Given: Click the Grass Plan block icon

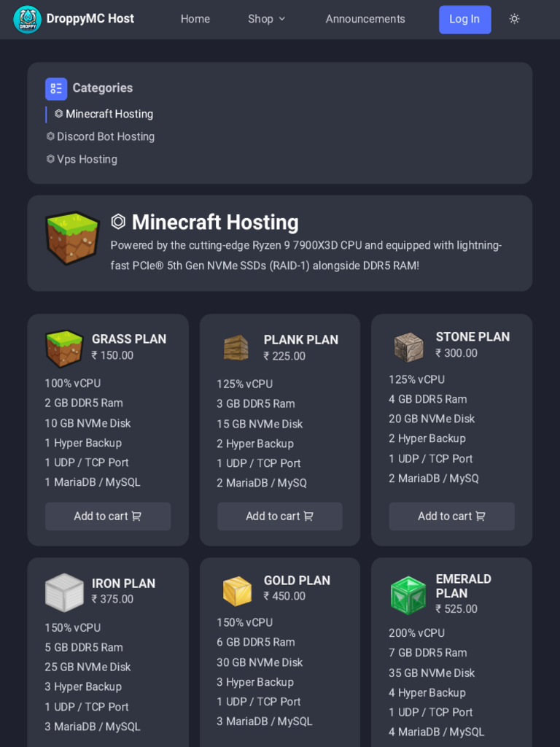Looking at the screenshot, I should tap(64, 348).
